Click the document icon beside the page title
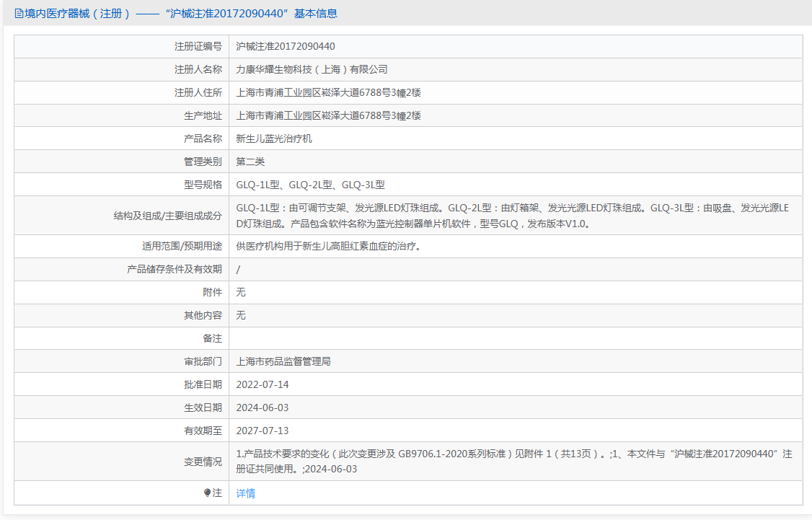 [x=19, y=14]
